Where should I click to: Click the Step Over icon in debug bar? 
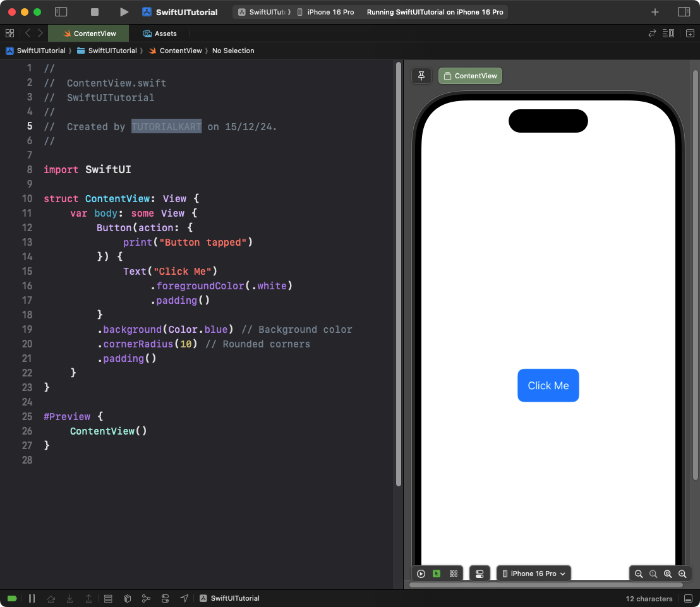[51, 598]
